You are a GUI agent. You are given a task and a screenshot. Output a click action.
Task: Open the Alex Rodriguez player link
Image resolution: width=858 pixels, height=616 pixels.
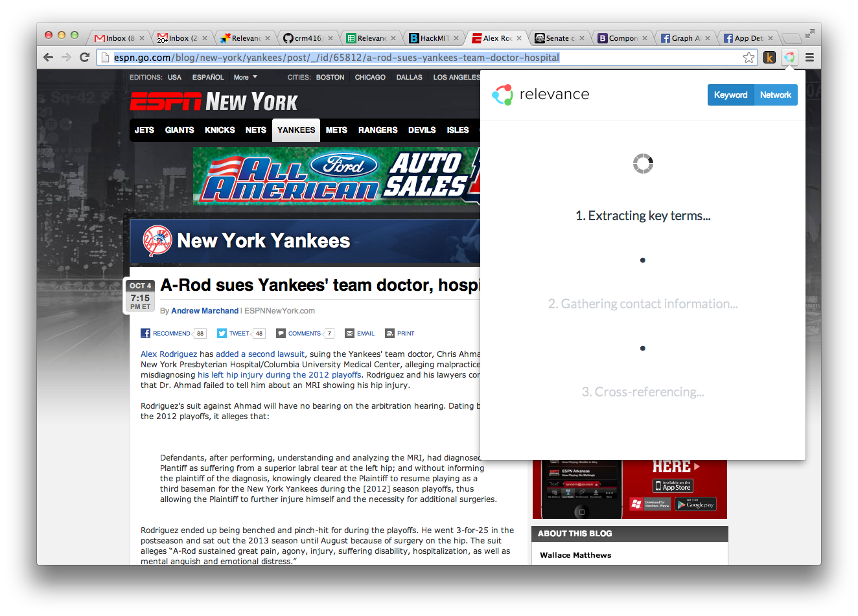coord(169,354)
